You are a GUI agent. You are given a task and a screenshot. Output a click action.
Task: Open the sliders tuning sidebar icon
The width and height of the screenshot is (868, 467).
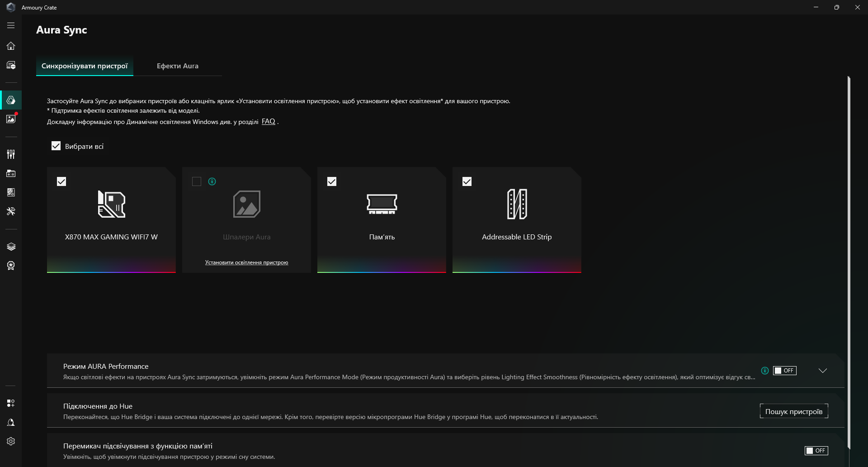coord(11,154)
